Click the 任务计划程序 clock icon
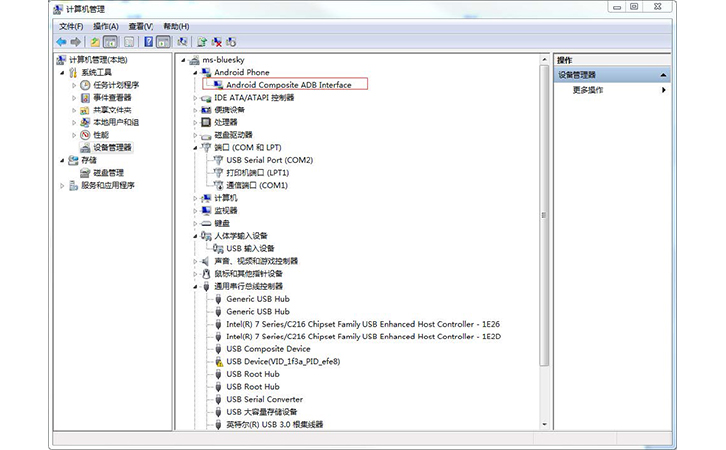This screenshot has width=726, height=450. (x=85, y=85)
